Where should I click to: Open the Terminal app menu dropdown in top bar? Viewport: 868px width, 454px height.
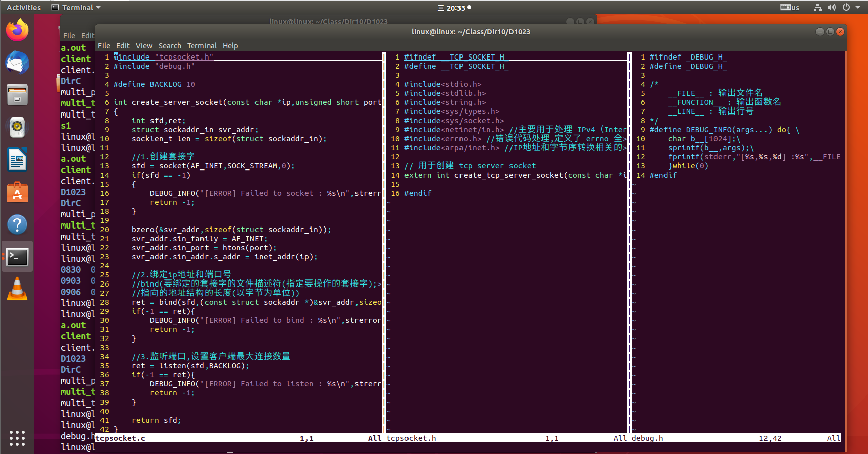tap(76, 8)
